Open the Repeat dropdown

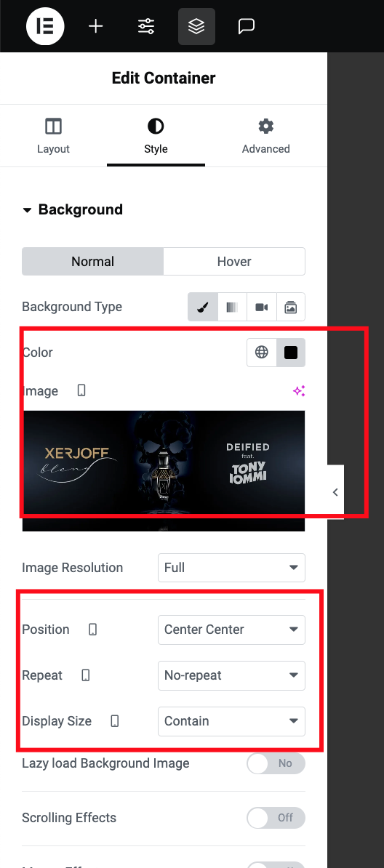[x=231, y=675]
